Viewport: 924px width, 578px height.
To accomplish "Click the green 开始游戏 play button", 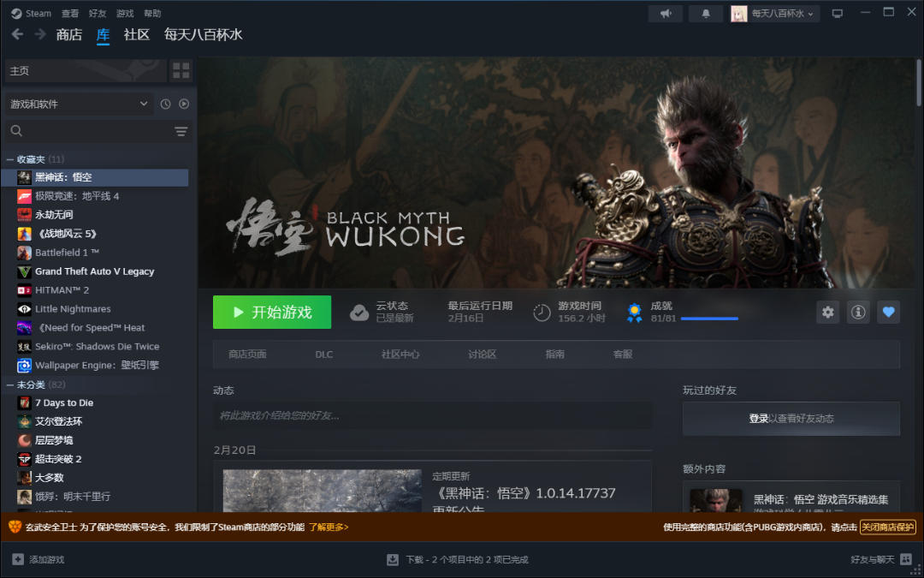I will click(x=272, y=312).
